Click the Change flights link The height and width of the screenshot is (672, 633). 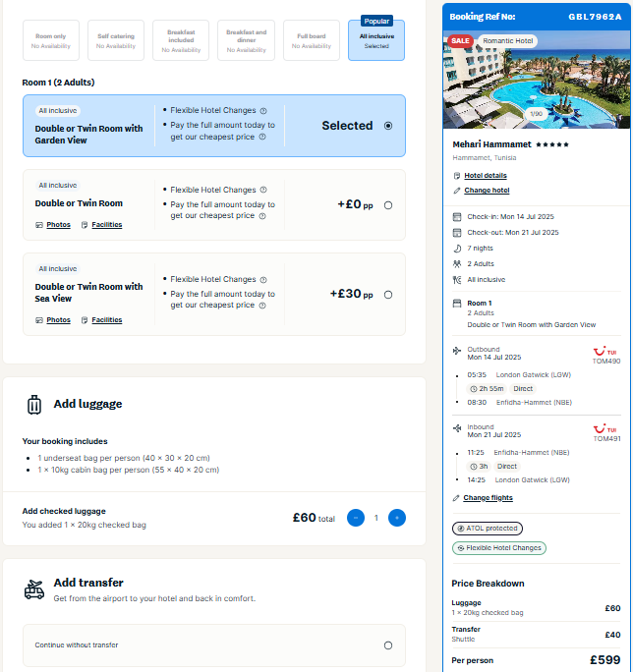[x=489, y=497]
